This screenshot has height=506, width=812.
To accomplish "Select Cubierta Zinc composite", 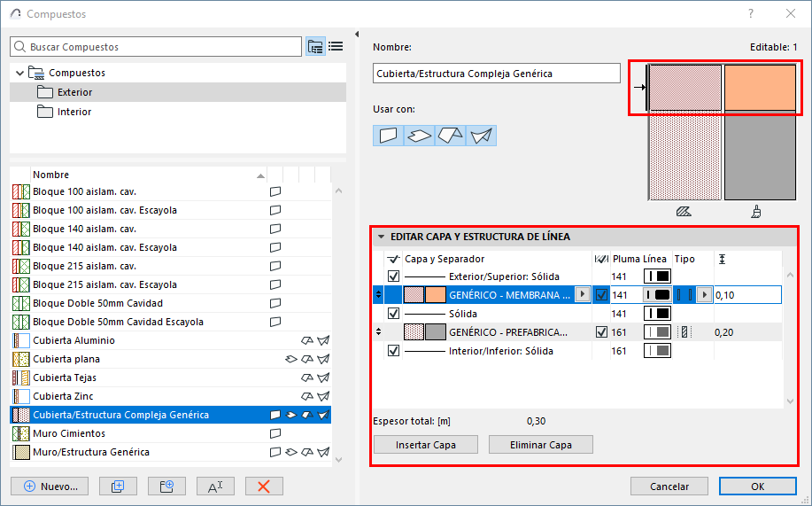I will click(x=170, y=397).
